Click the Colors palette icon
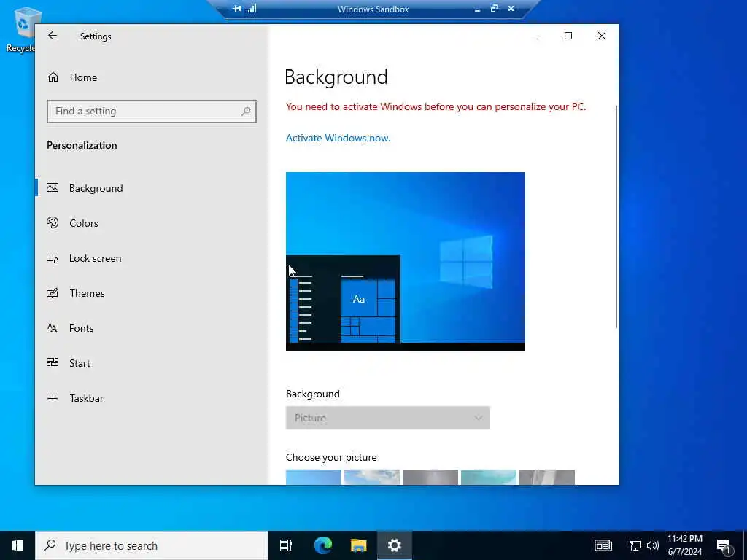 pyautogui.click(x=53, y=222)
